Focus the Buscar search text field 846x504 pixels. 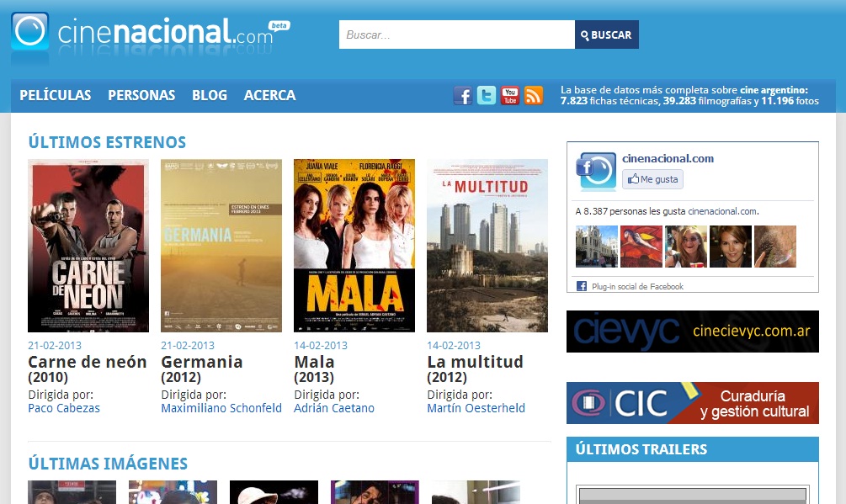click(456, 34)
